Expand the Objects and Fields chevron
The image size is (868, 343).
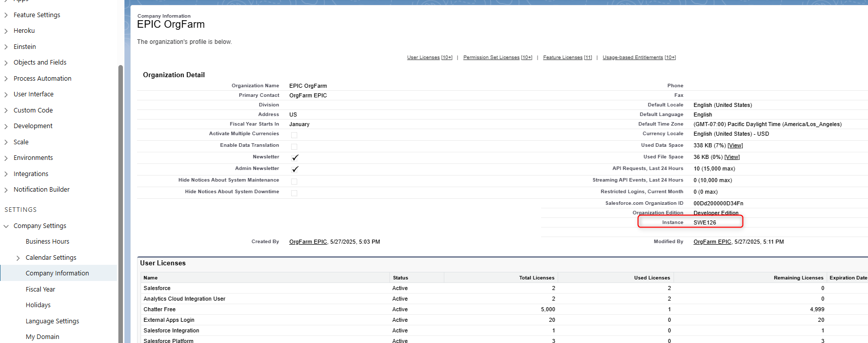6,63
